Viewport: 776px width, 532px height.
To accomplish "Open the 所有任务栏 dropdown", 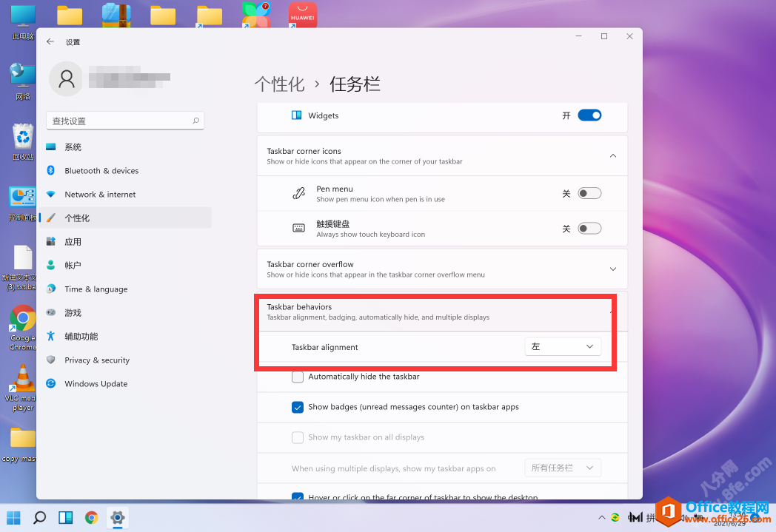I will point(563,468).
